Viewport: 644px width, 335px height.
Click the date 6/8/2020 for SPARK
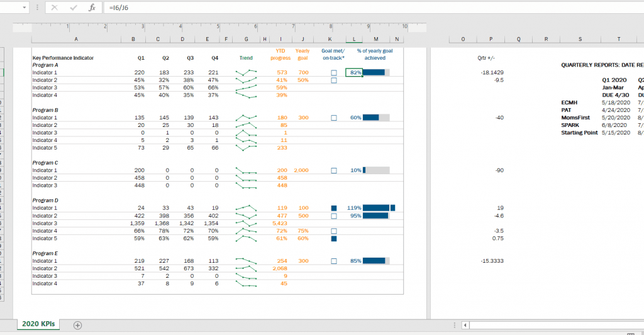tap(614, 125)
